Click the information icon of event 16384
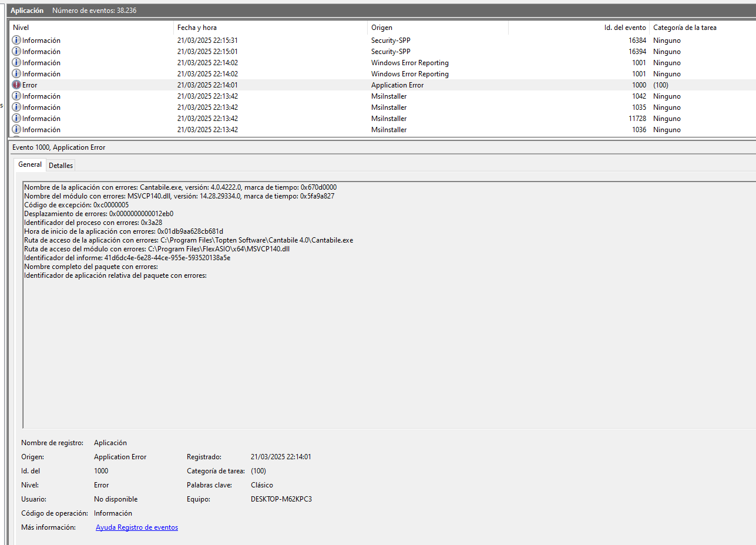Image resolution: width=756 pixels, height=545 pixels. (x=16, y=41)
